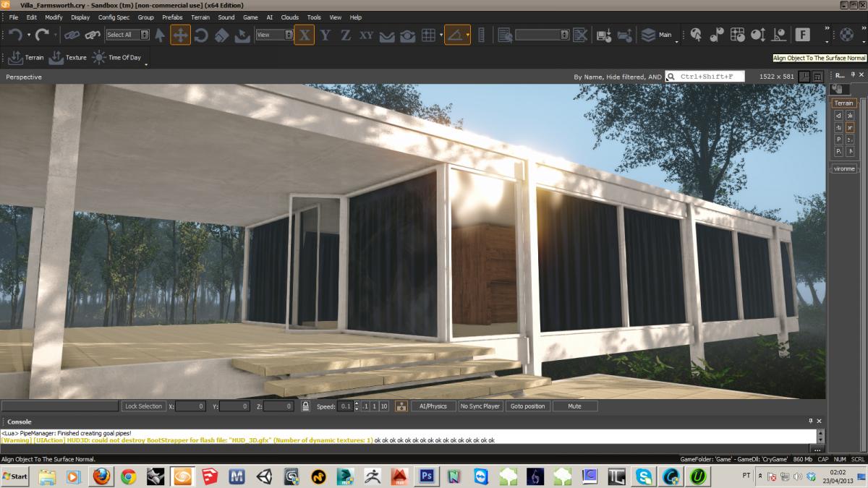Click the camera Speed value field
The image size is (868, 488).
click(346, 406)
